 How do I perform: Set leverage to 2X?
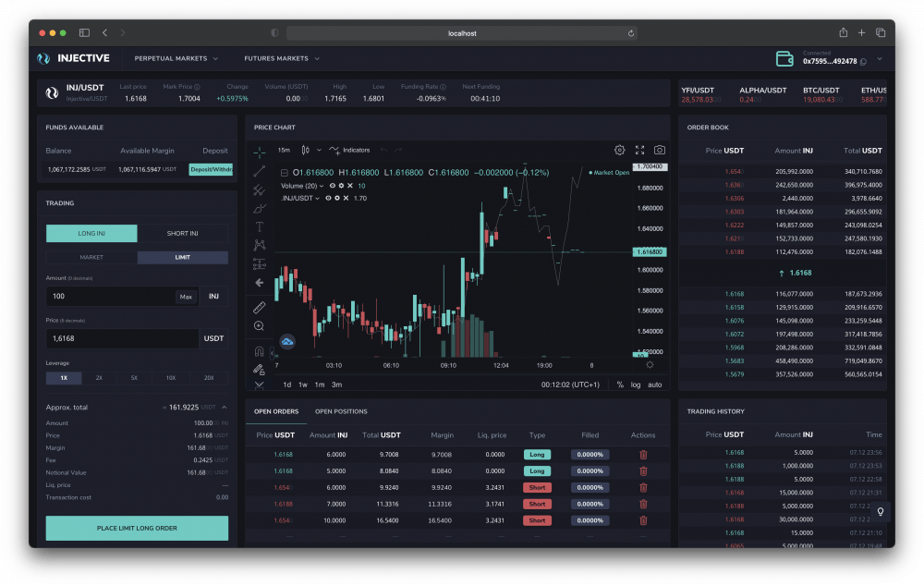click(x=99, y=378)
